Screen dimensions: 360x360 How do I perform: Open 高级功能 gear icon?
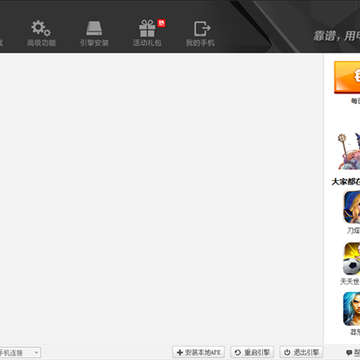tap(41, 28)
